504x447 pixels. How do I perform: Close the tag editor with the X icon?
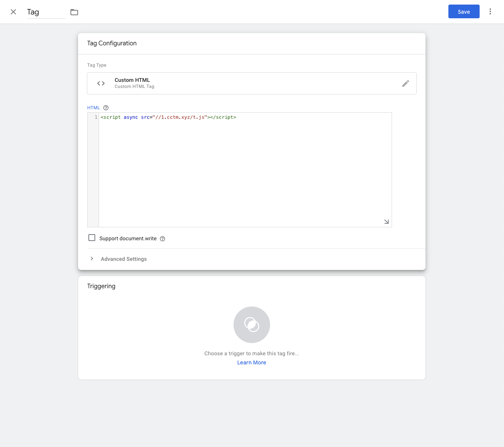13,12
